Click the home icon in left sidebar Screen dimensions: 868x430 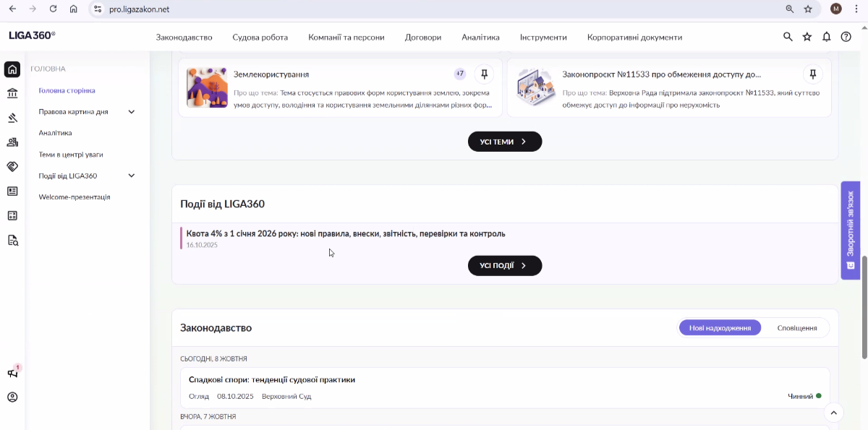(12, 69)
